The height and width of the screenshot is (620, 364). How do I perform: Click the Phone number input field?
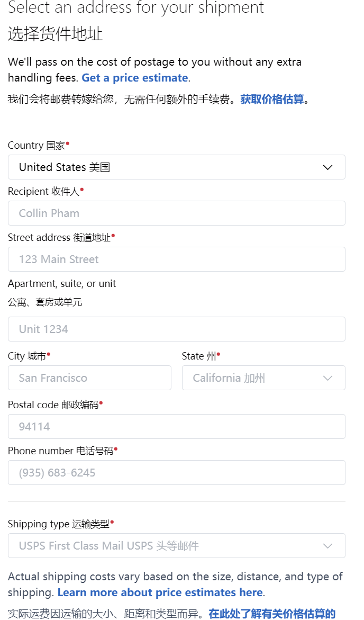point(176,473)
